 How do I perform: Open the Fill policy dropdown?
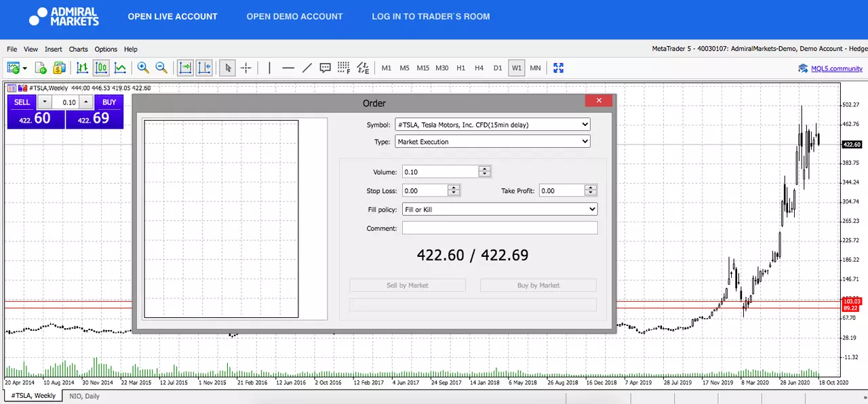click(x=500, y=209)
